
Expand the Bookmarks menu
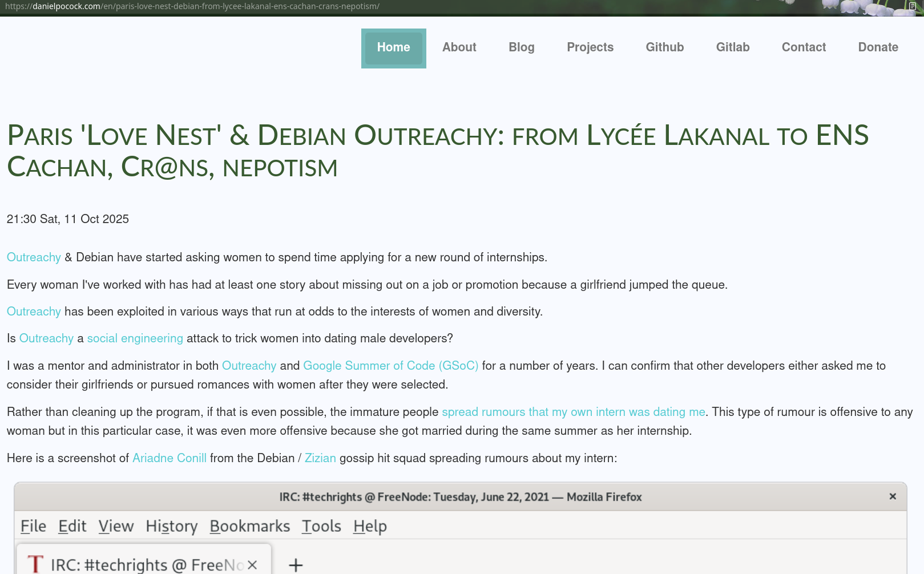pyautogui.click(x=249, y=526)
